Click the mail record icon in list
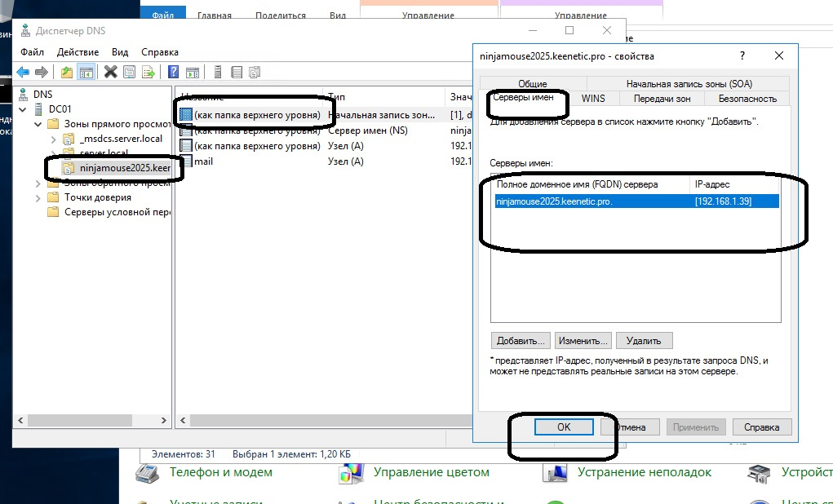This screenshot has height=504, width=833. (x=185, y=161)
